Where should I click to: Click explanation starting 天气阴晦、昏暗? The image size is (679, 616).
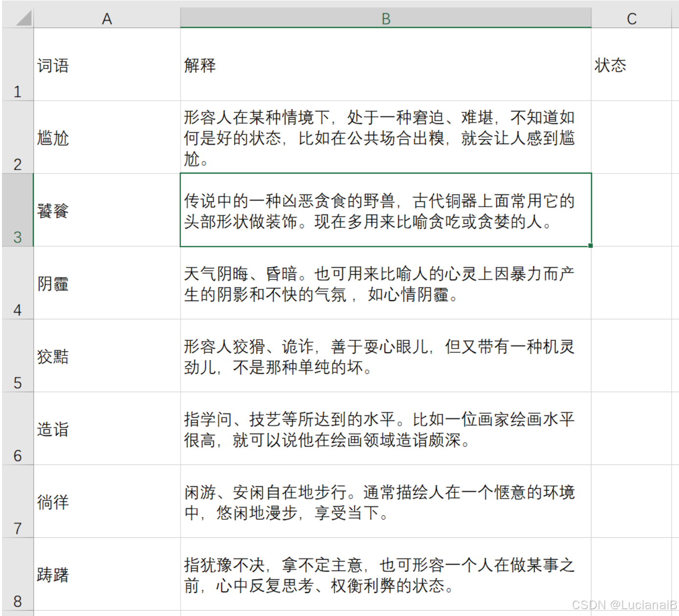pos(385,283)
